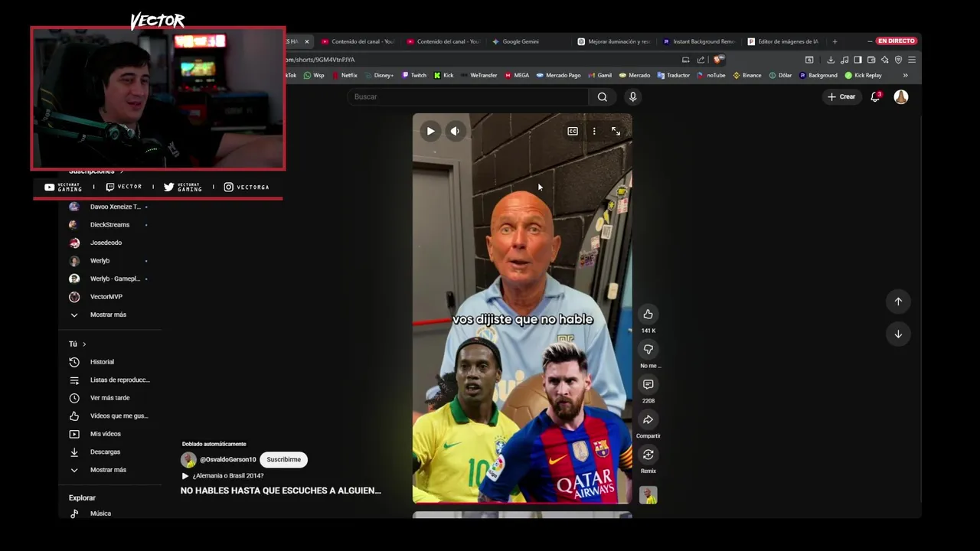Switch to the Instant Background Remover tab
This screenshot has height=551, width=980.
699,41
